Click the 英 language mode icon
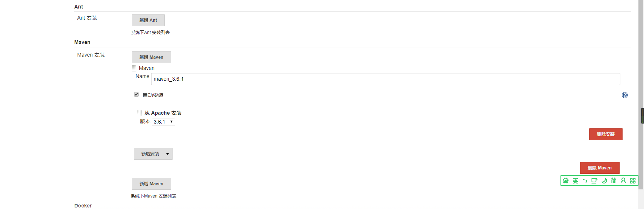Screen dimensions: 644x209 pos(575,181)
